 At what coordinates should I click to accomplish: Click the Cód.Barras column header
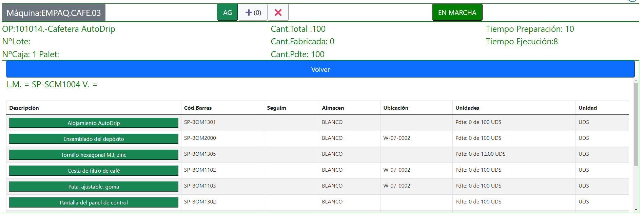(x=198, y=108)
